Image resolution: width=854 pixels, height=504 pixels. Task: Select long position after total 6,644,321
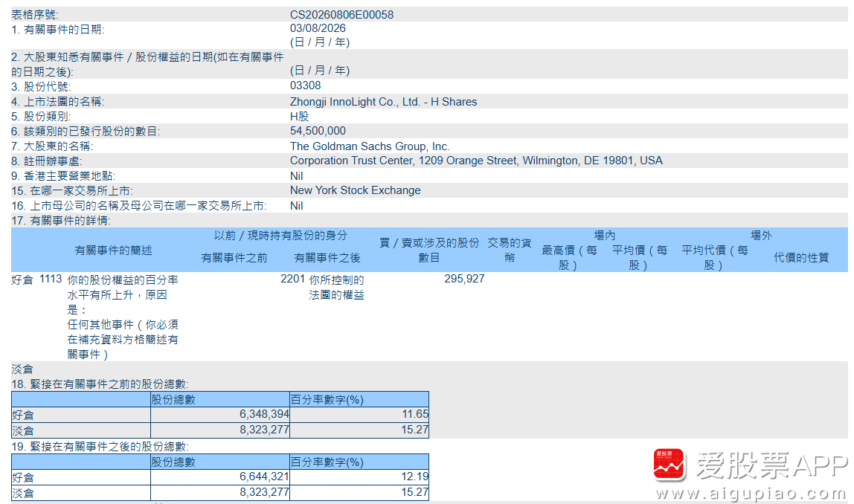click(x=264, y=476)
